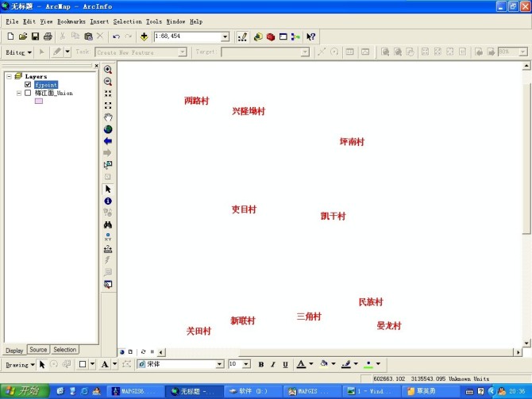Viewport: 532px width, 399px height.
Task: Activate the Identify tool
Action: 108,201
